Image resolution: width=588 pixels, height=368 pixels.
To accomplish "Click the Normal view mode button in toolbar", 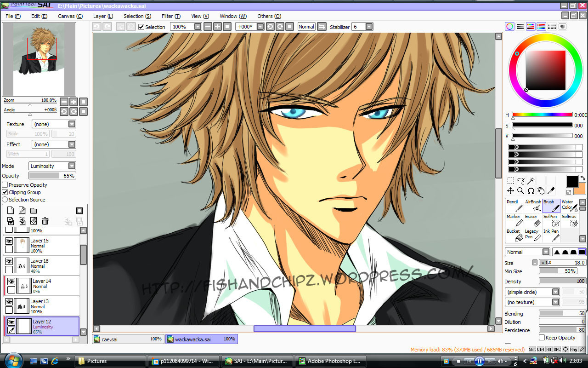I will [306, 27].
